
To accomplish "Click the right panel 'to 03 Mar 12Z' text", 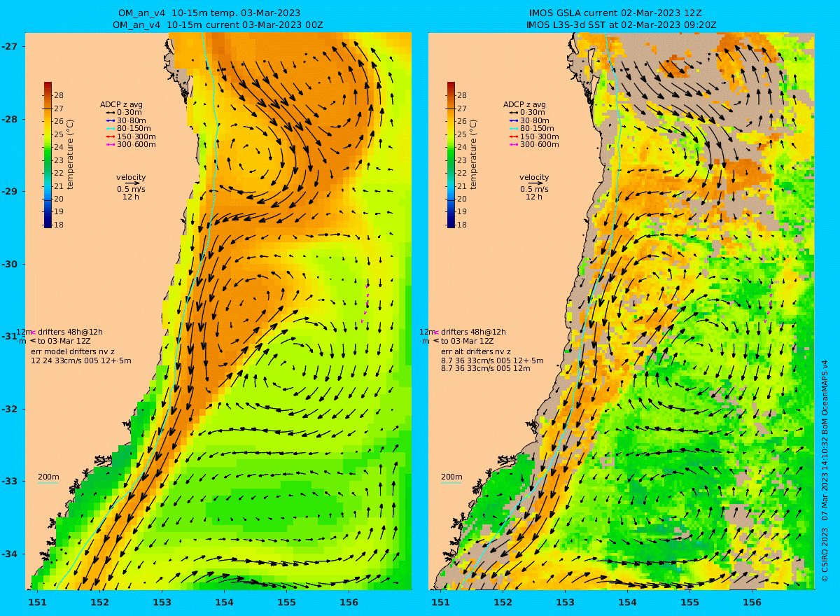I will (x=468, y=341).
